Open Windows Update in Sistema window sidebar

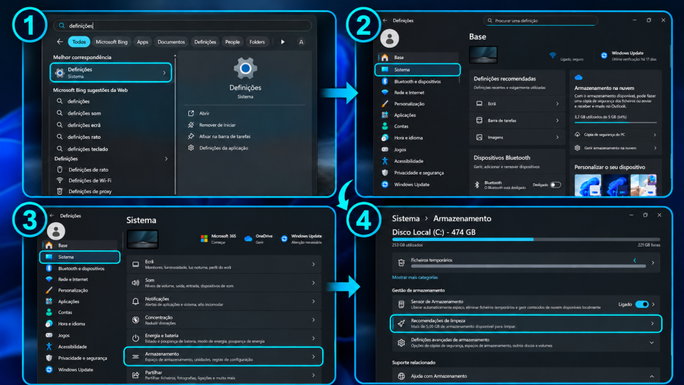(75, 369)
